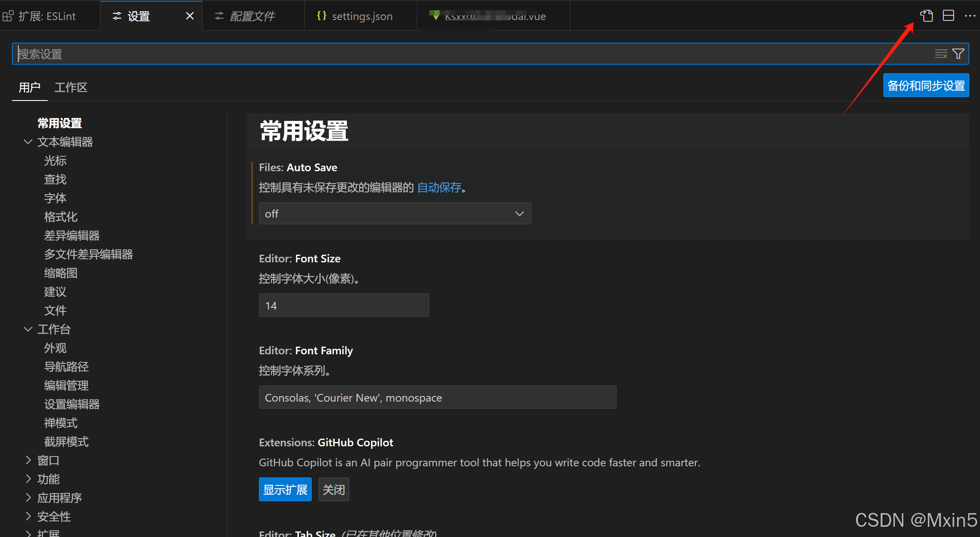Image resolution: width=980 pixels, height=537 pixels.
Task: Close the 设置 tab
Action: tap(190, 16)
